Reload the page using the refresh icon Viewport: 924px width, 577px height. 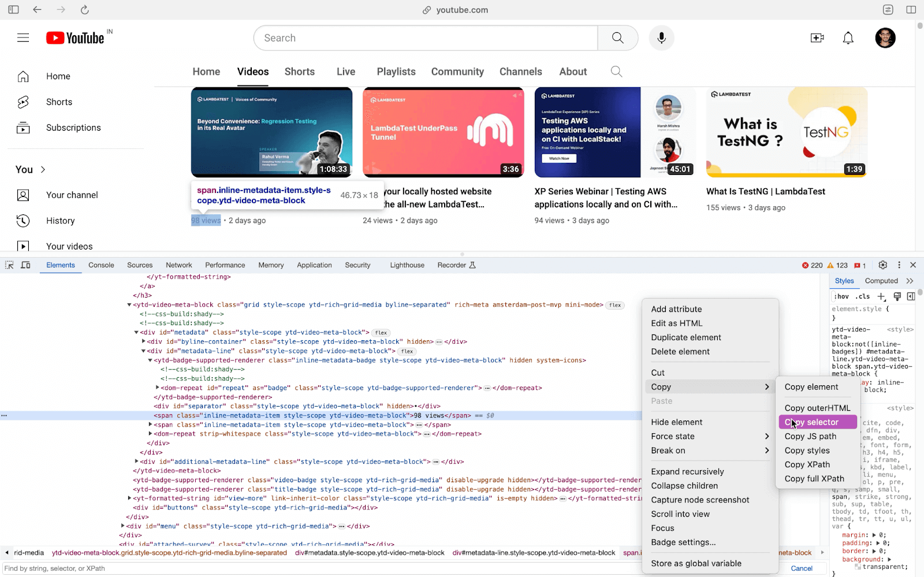[84, 10]
